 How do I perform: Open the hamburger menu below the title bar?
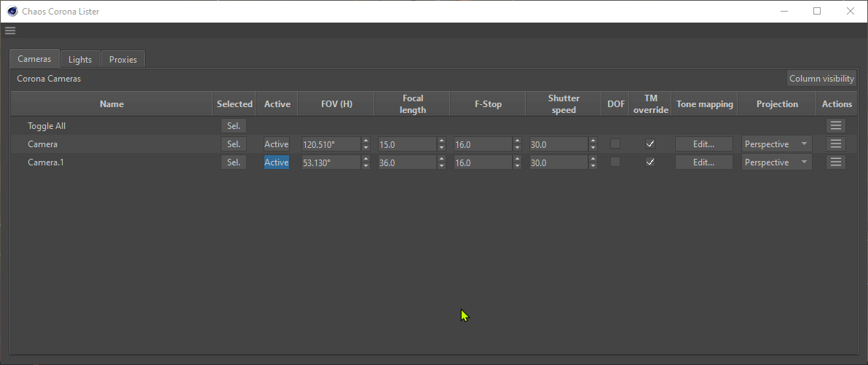coord(10,31)
